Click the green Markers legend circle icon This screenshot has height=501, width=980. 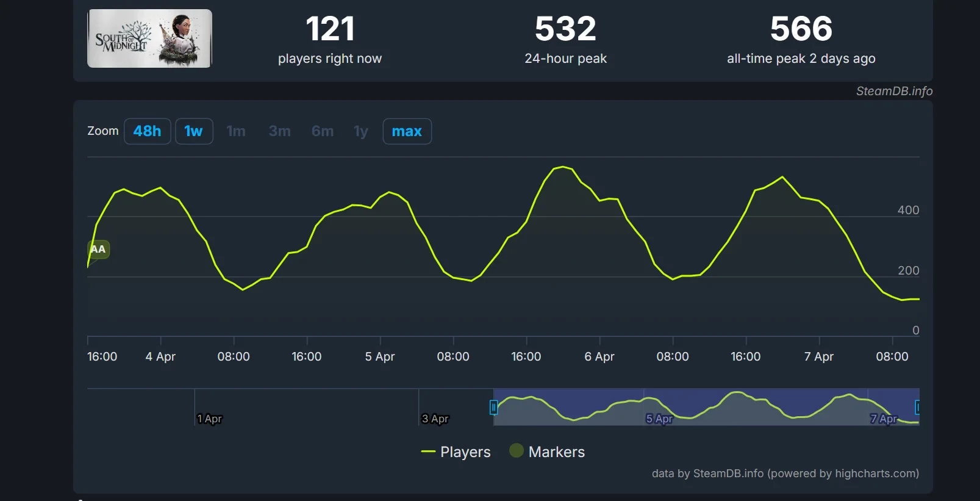click(517, 451)
